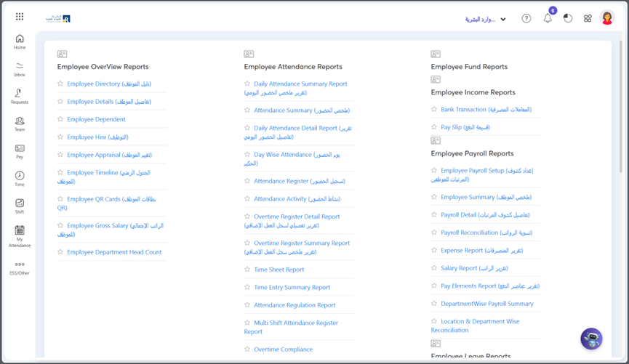Open the chatbot assistant icon
The height and width of the screenshot is (364, 629).
(591, 339)
